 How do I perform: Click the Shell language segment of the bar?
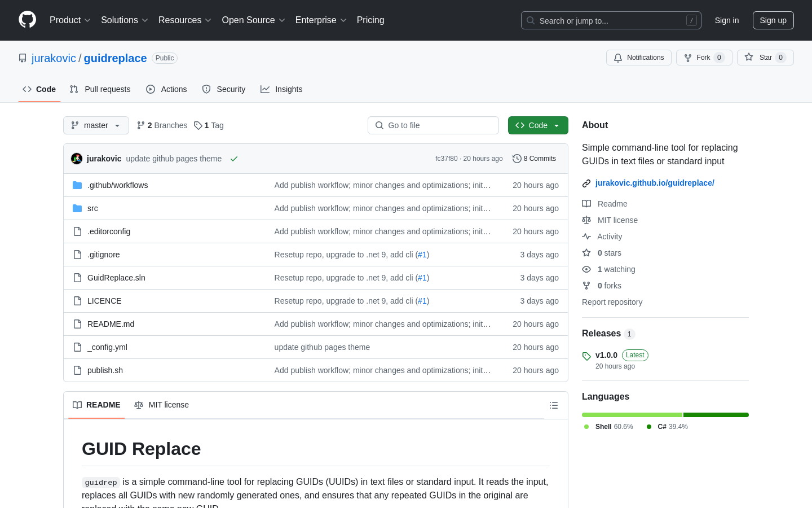point(632,415)
